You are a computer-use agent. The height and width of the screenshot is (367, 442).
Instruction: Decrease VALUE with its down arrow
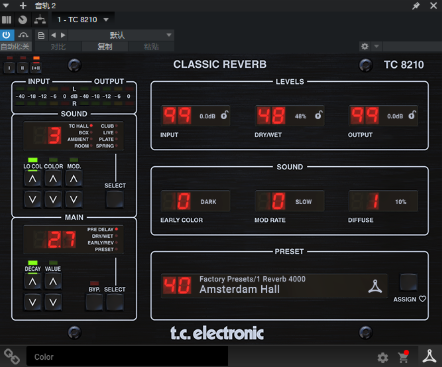[53, 302]
